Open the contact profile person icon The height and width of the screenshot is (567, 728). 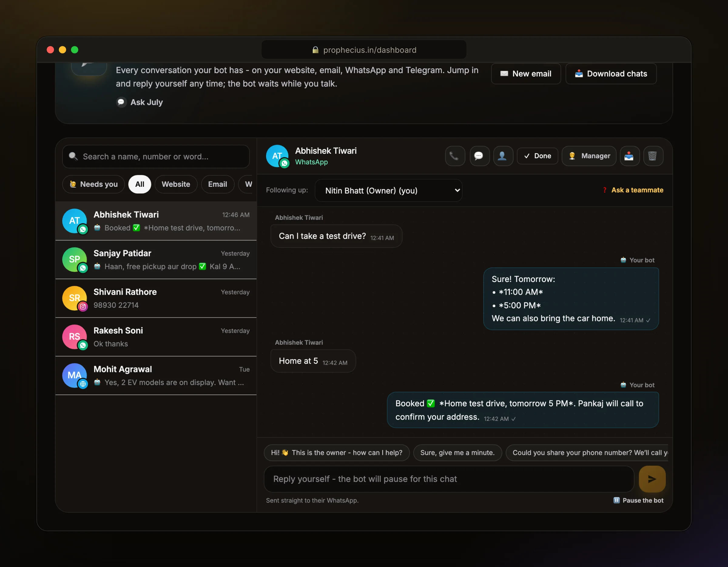click(503, 156)
